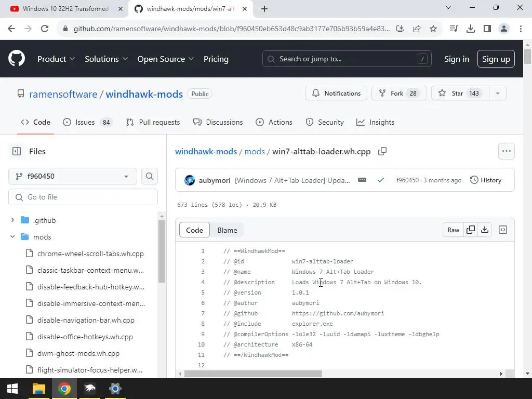Image resolution: width=532 pixels, height=399 pixels.
Task: Open Product dropdown menu
Action: 56,59
